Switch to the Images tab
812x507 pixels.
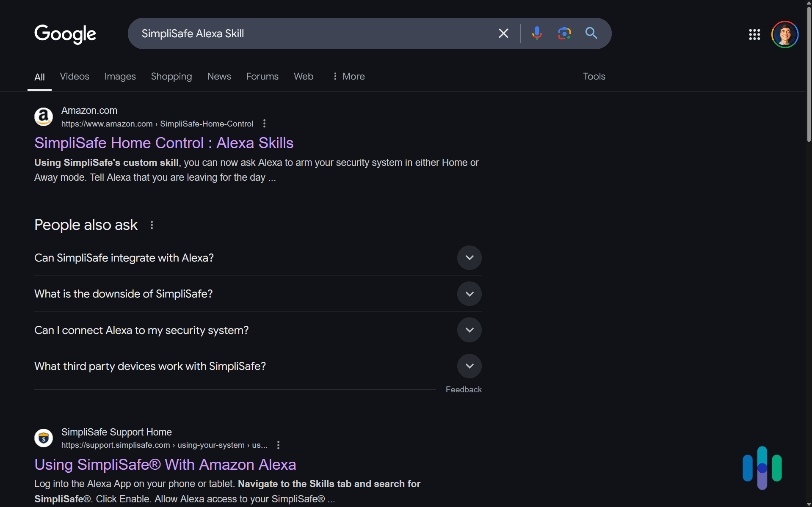pos(120,76)
